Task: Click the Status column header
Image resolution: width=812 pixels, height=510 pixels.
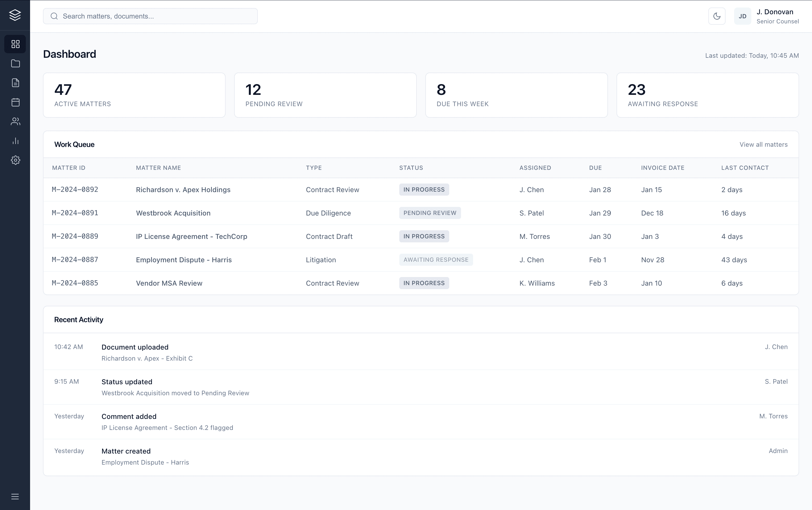Action: click(x=411, y=168)
